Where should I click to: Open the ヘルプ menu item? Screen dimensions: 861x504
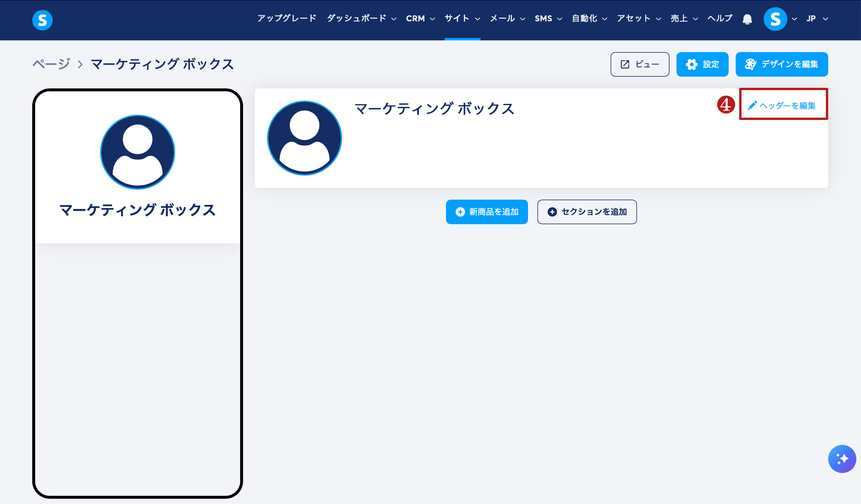point(720,18)
